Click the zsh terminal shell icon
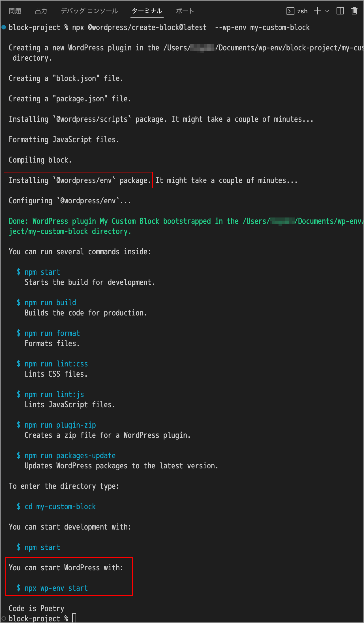Viewport: 364px width, 623px height. click(290, 11)
